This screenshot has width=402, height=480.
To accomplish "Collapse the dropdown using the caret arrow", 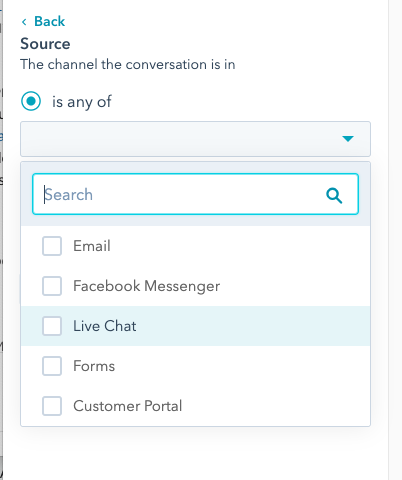I will point(348,139).
